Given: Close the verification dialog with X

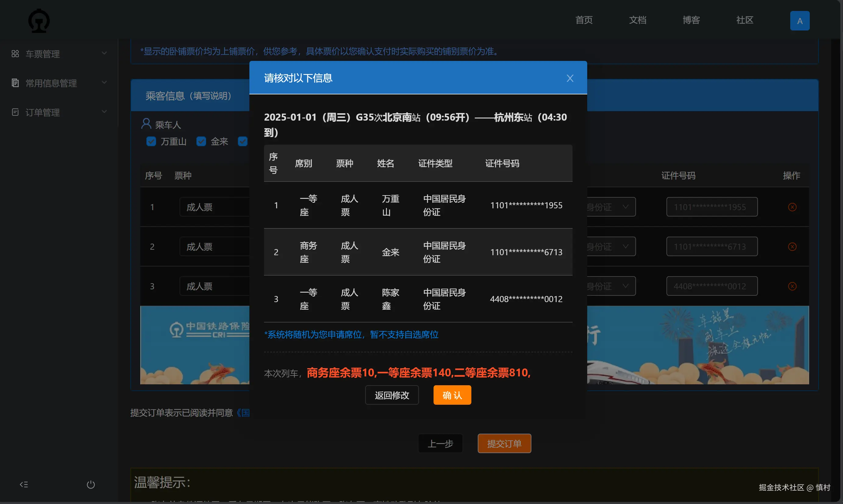Looking at the screenshot, I should pos(570,79).
